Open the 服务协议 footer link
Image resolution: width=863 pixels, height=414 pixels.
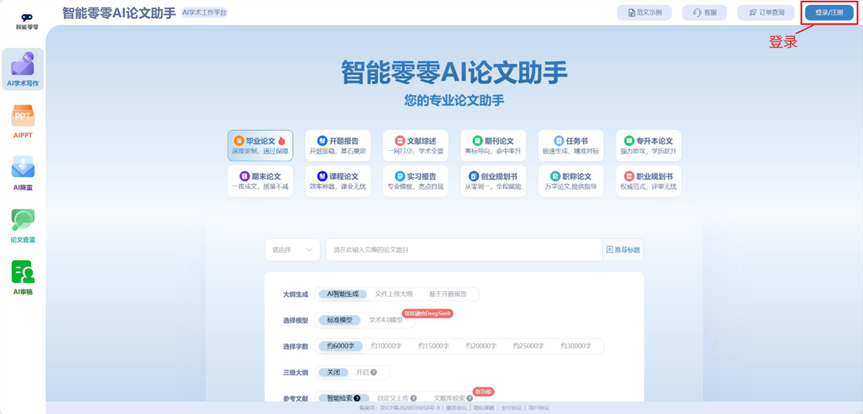click(456, 408)
